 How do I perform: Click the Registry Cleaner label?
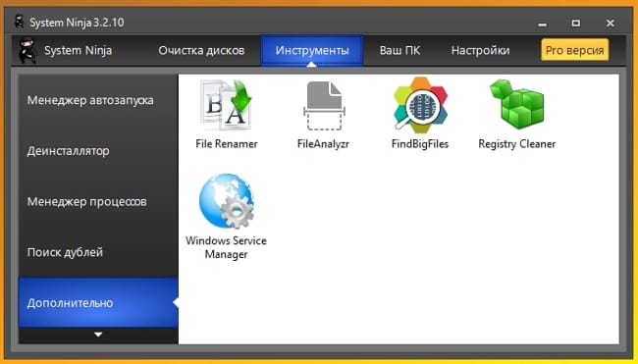516,144
